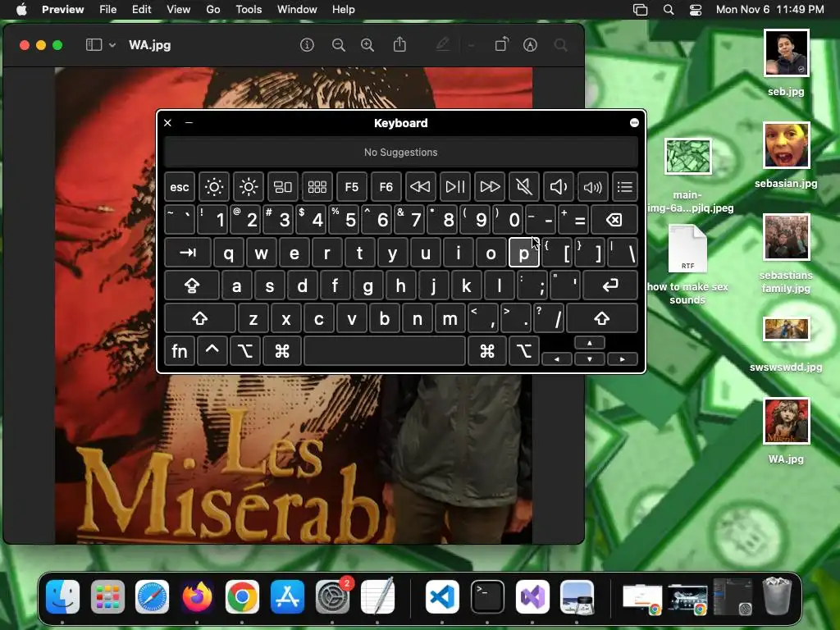The height and width of the screenshot is (630, 840).
Task: Toggle the right shift key
Action: (x=602, y=318)
